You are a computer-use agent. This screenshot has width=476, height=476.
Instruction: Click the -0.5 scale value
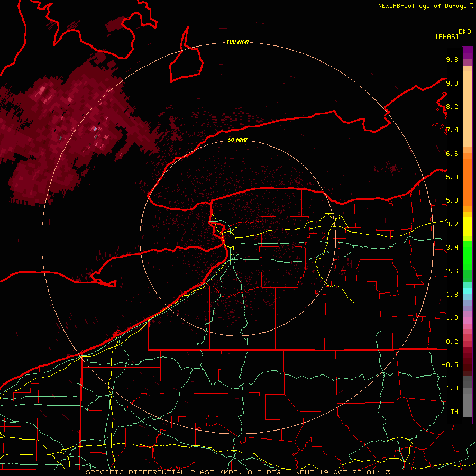(x=450, y=364)
